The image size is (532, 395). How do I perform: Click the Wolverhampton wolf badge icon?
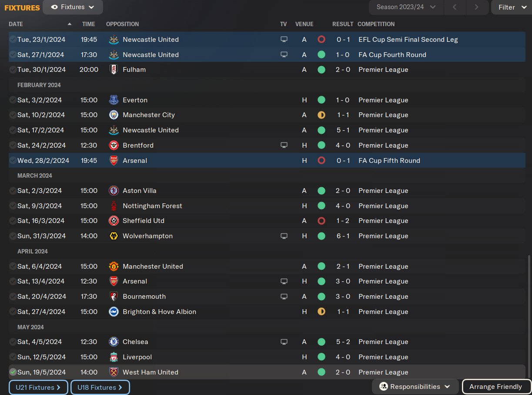[114, 236]
